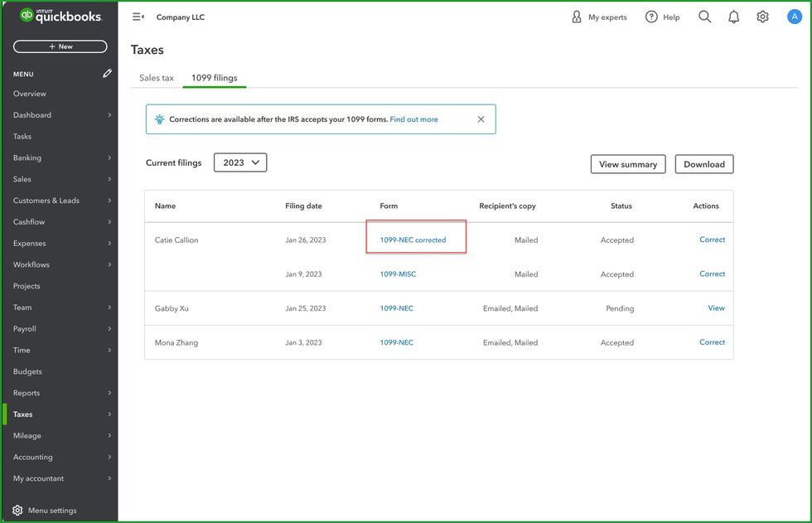Dismiss the corrections info banner

481,119
